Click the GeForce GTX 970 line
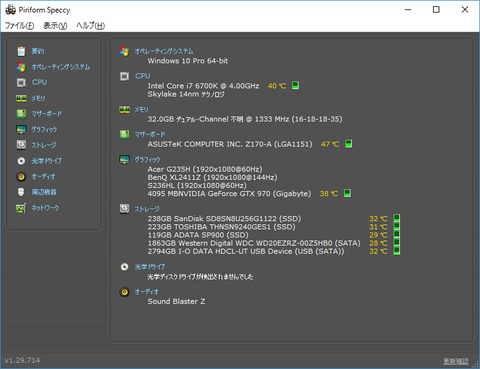This screenshot has height=369, width=480. [229, 194]
